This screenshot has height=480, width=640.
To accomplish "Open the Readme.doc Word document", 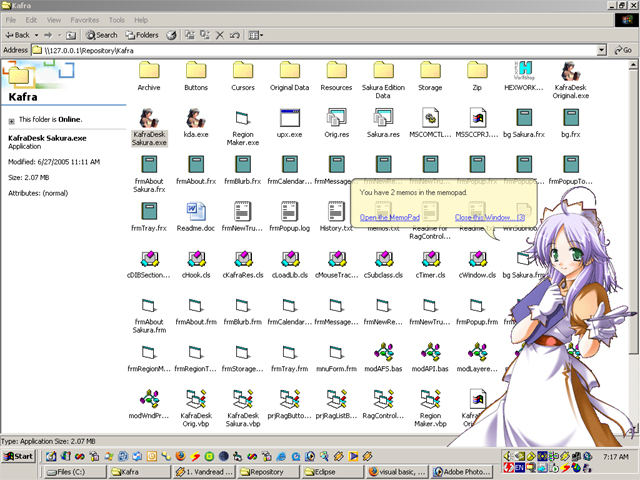I will (196, 211).
